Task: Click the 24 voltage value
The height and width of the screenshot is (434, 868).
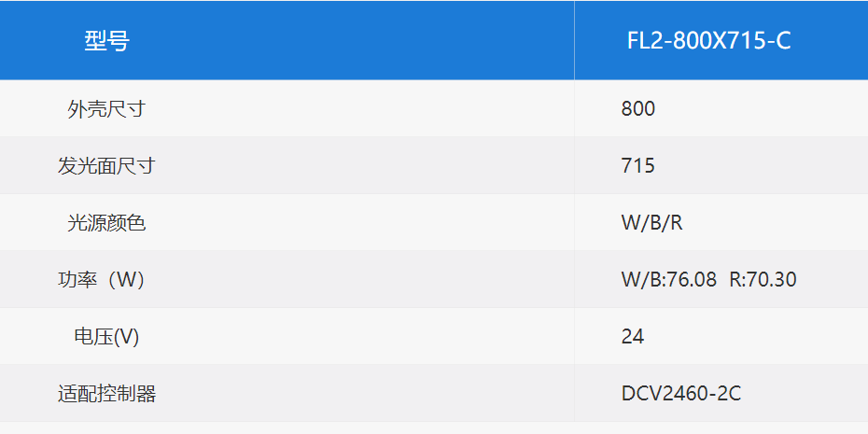Action: pos(632,337)
